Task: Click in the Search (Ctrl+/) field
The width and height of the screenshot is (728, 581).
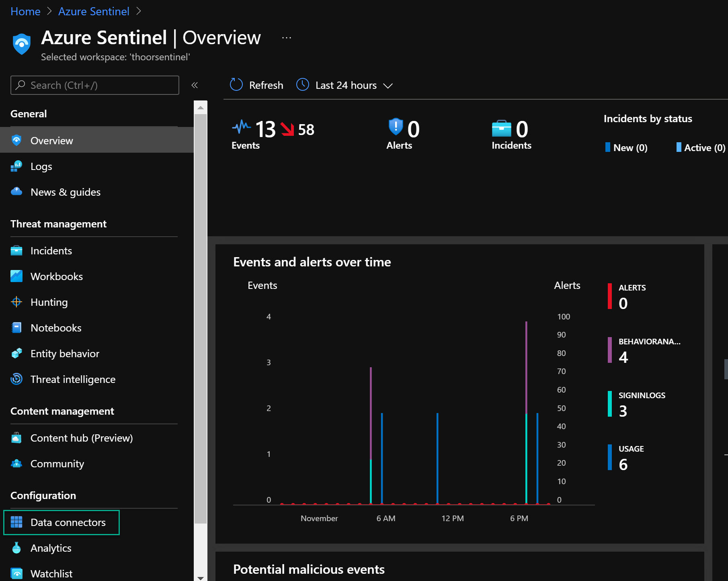Action: pos(95,85)
